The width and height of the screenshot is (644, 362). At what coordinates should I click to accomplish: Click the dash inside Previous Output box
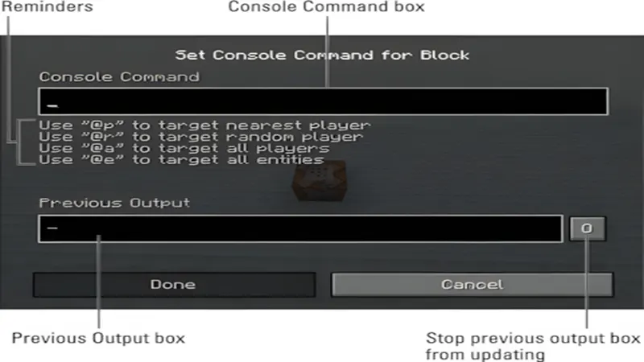52,228
